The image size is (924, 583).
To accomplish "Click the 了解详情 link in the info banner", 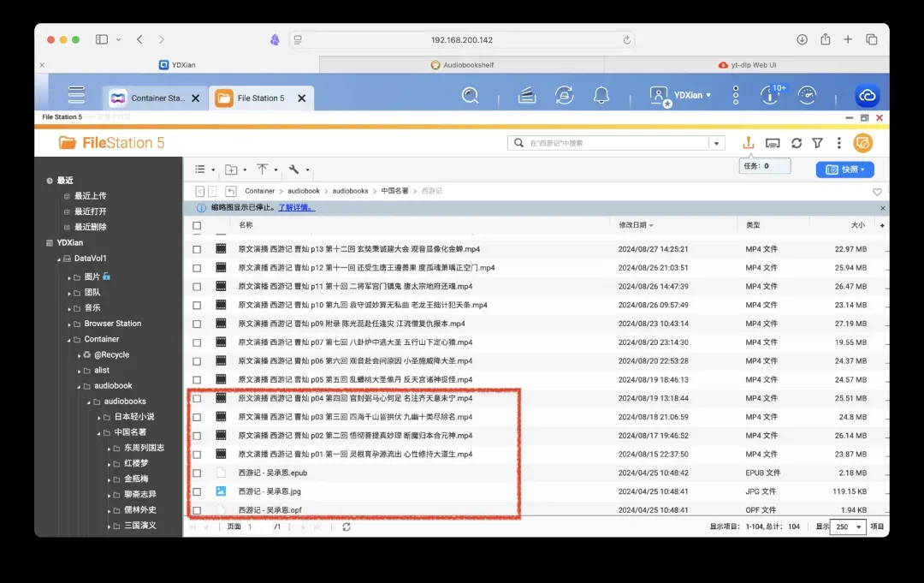I will [299, 208].
